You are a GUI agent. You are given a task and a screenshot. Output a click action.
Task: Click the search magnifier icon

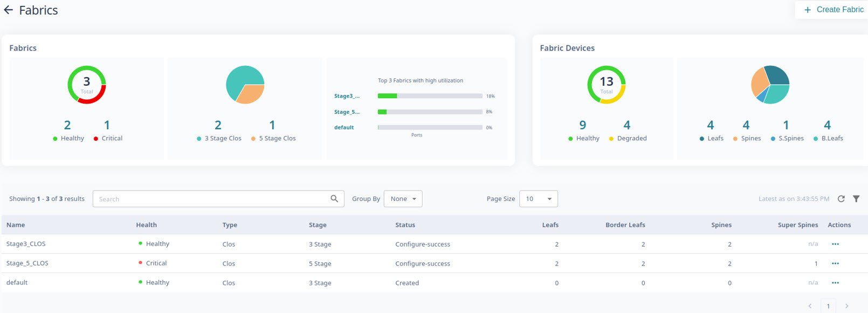click(x=334, y=199)
